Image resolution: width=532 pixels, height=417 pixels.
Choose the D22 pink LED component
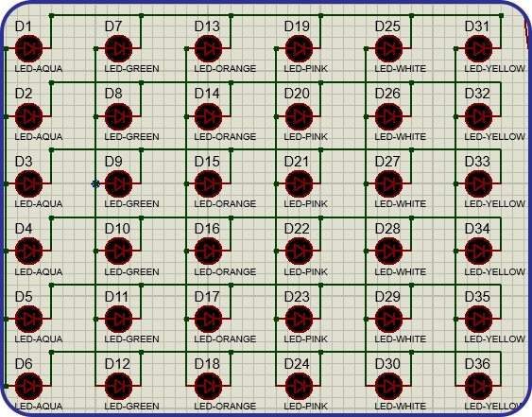tap(299, 252)
